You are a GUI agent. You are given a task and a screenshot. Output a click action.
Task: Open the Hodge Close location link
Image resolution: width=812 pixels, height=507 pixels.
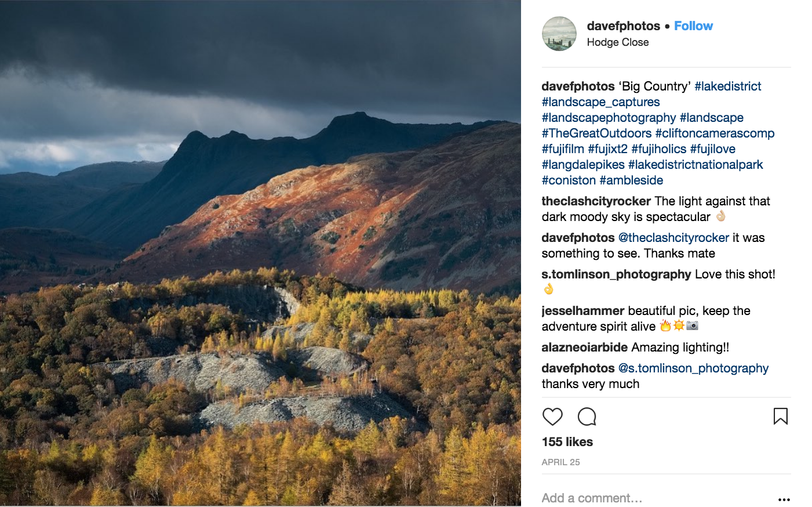618,42
